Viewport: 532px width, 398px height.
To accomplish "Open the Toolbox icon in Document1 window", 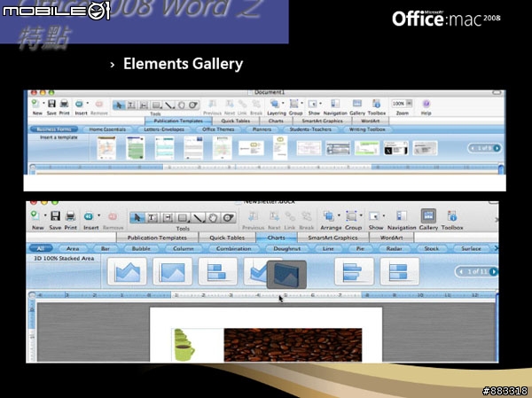I will [376, 104].
